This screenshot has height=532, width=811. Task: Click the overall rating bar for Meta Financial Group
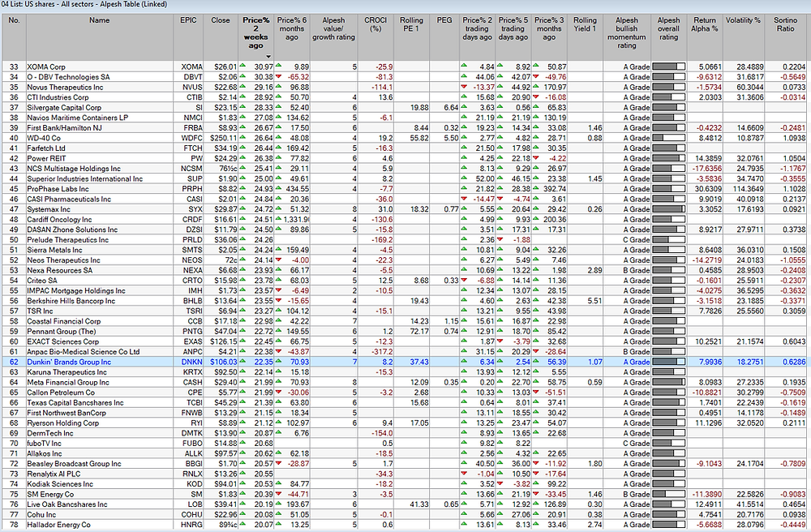[x=669, y=382]
